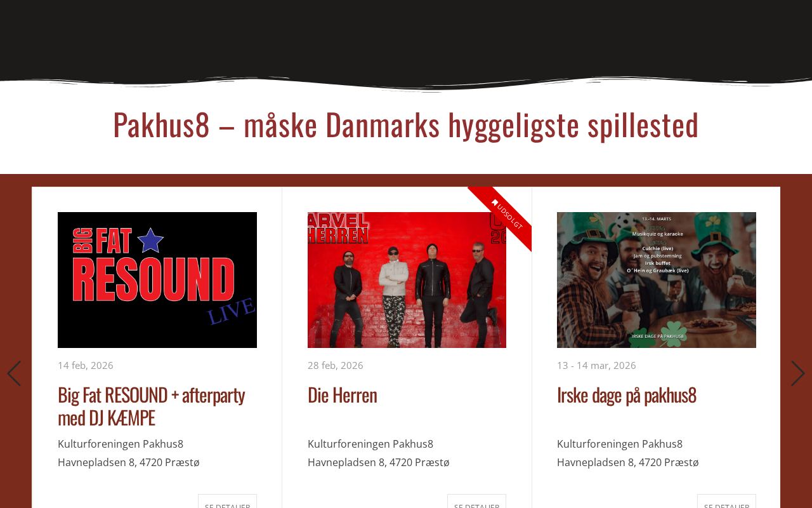Click the 28 feb, 2026 date
Viewport: 812px width, 508px height.
pos(336,365)
